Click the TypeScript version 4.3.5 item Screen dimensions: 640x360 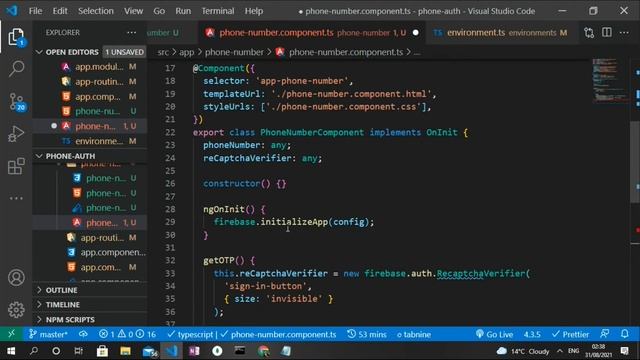pyautogui.click(x=532, y=334)
